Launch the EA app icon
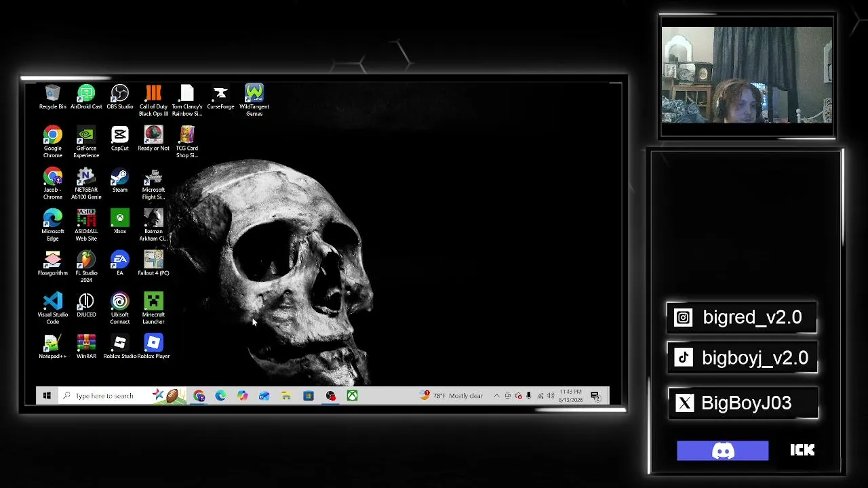The height and width of the screenshot is (488, 868). point(120,263)
